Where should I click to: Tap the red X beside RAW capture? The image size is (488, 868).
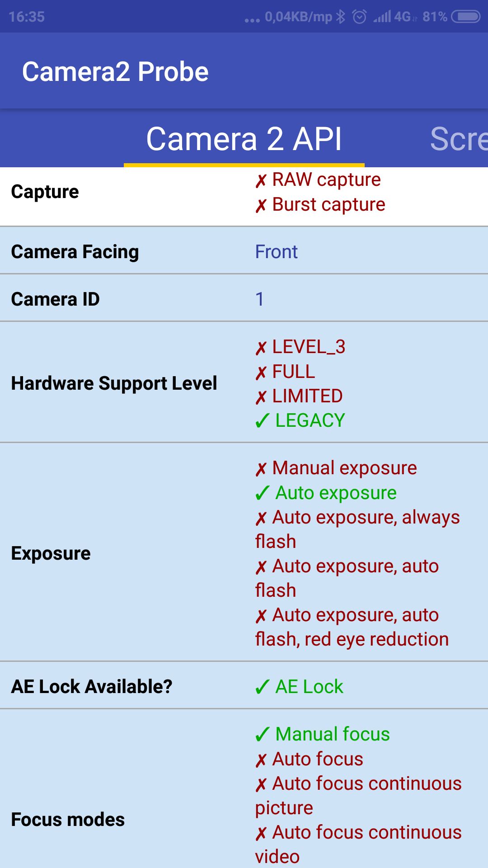tap(261, 181)
